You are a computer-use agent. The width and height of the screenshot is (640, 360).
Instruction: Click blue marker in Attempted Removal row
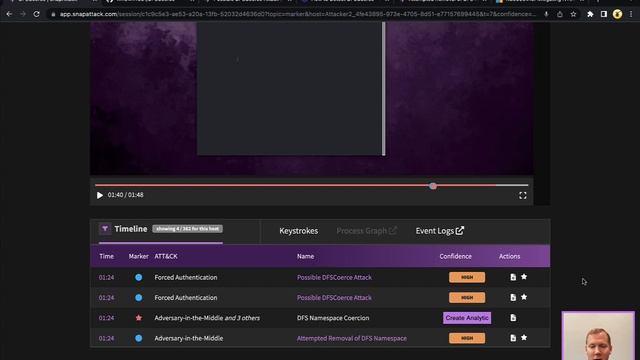click(139, 338)
